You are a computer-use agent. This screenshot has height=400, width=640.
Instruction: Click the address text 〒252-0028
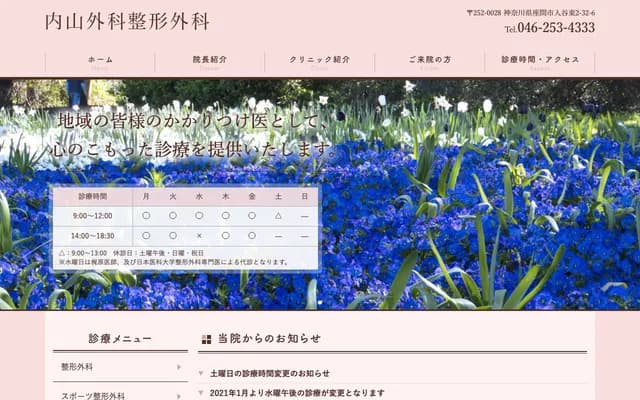pos(531,13)
